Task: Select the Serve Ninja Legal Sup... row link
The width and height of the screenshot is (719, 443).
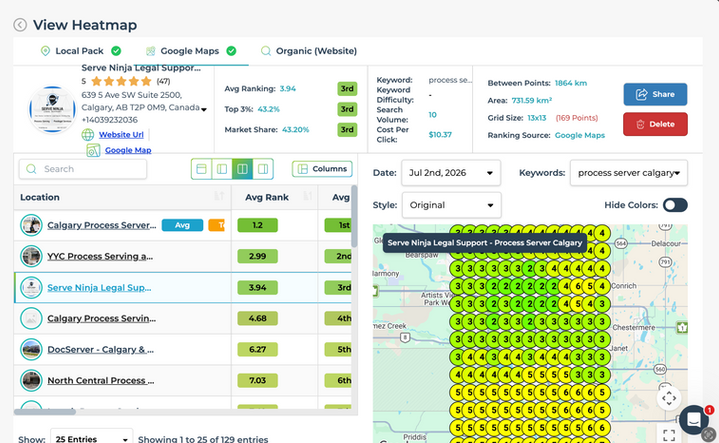Action: [99, 288]
